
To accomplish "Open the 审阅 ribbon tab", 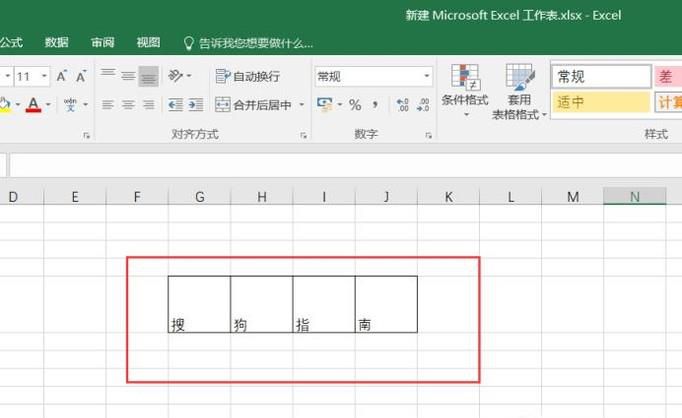I will pyautogui.click(x=103, y=42).
